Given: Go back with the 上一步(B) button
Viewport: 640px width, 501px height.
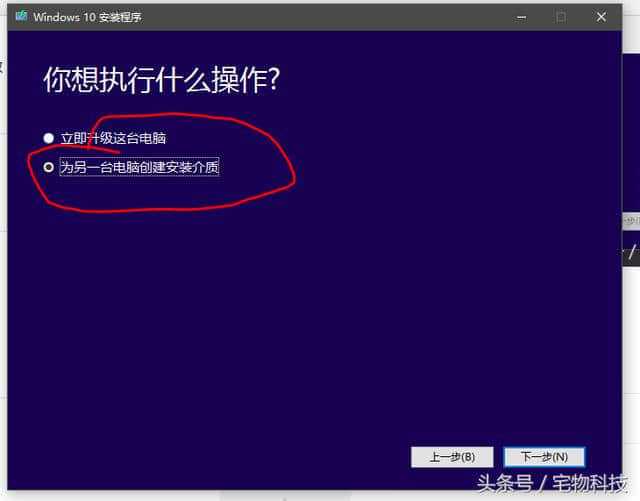Looking at the screenshot, I should click(452, 457).
